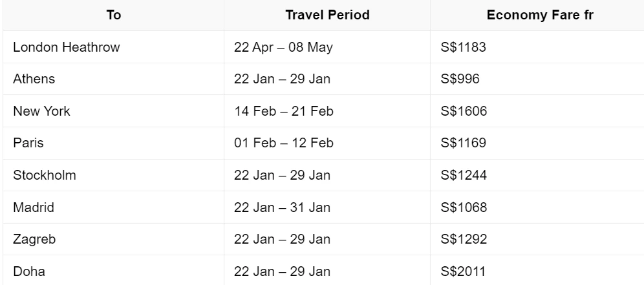Click the Madrid destination cell
644x285 pixels.
coord(113,207)
